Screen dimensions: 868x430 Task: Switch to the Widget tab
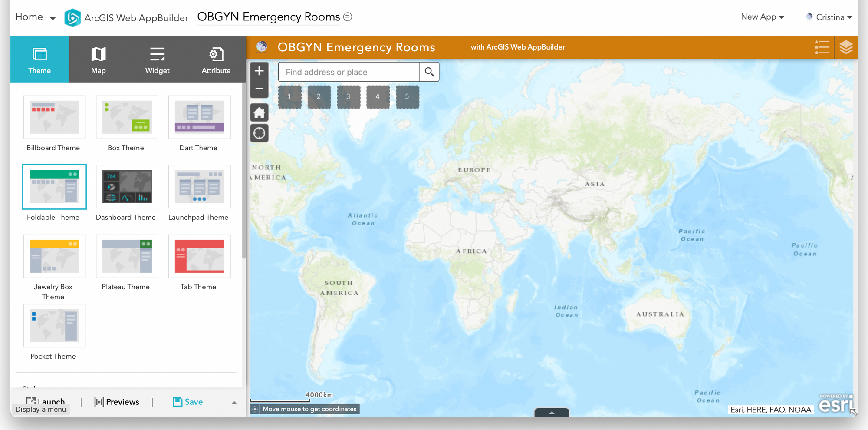click(x=157, y=59)
